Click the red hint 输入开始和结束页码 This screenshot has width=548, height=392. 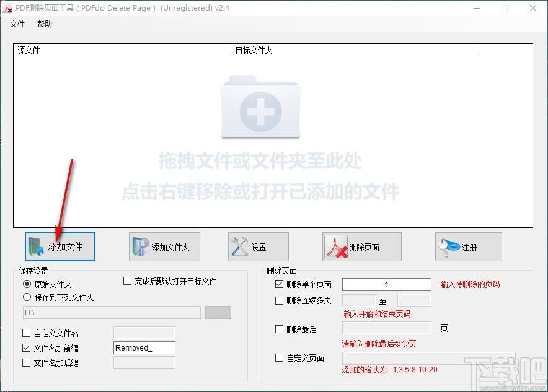point(377,314)
